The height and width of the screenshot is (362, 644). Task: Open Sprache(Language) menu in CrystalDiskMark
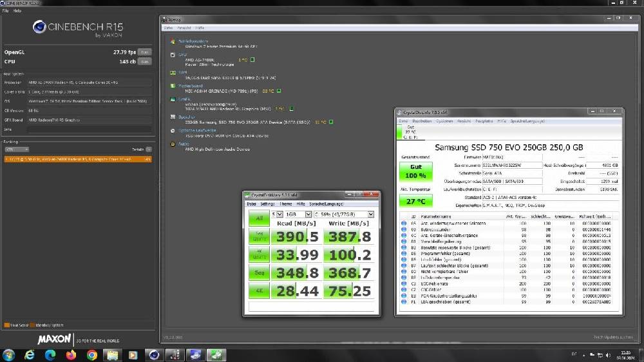pos(326,204)
